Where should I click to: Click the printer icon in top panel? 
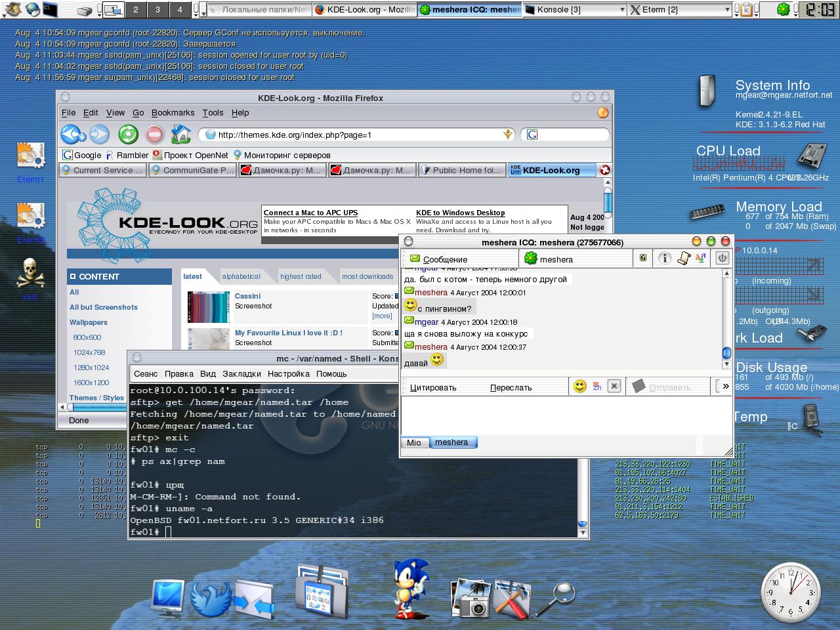click(85, 10)
